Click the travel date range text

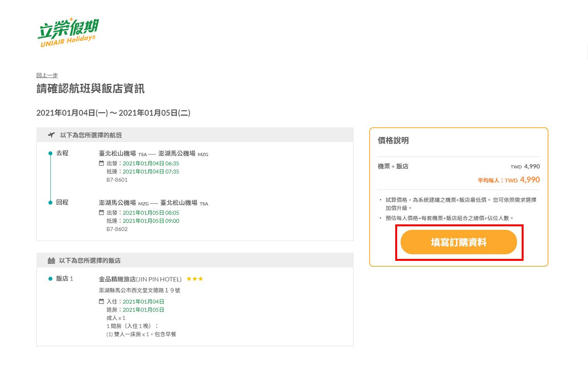tap(113, 113)
